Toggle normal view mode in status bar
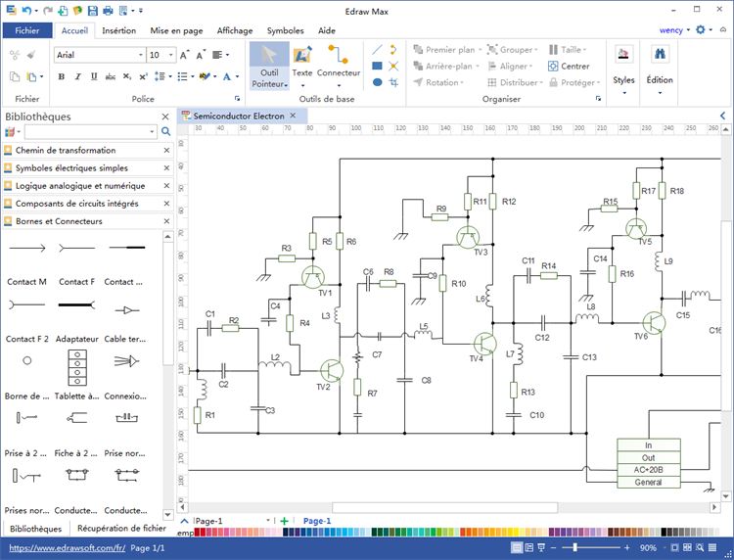Image resolution: width=734 pixels, height=560 pixels. pyautogui.click(x=517, y=547)
